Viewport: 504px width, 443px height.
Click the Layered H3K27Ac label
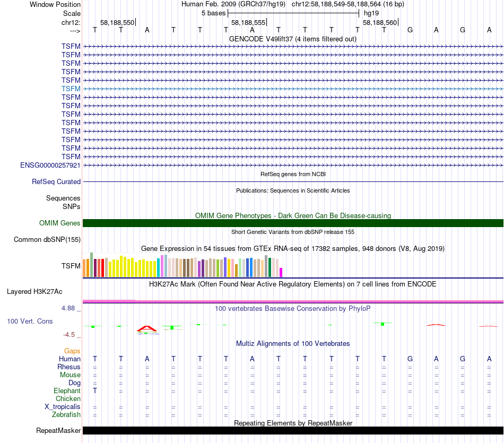point(34,292)
